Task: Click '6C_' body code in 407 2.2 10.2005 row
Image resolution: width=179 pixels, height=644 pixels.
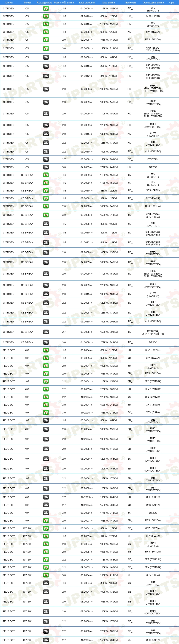Action: (130, 397)
